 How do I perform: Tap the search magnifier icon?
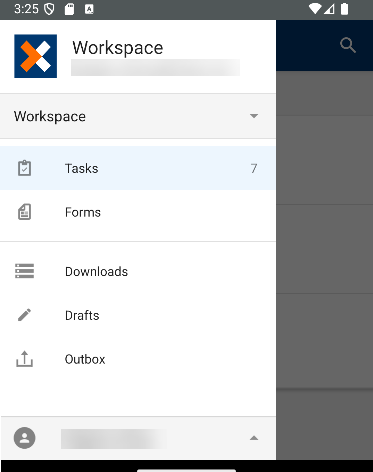348,45
